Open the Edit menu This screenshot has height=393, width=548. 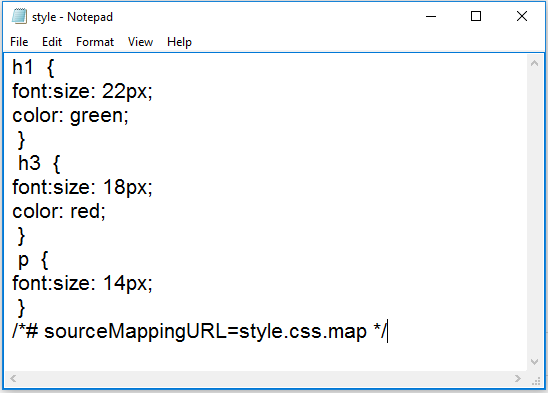(x=52, y=42)
